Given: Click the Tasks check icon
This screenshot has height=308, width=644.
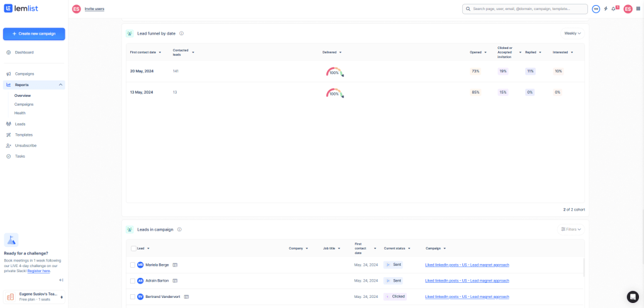Looking at the screenshot, I should tap(9, 157).
